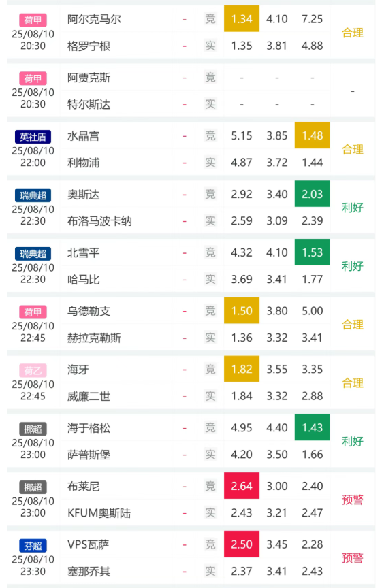Select the highlighted 1.34 odds for 阿尔克马尔
The width and height of the screenshot is (384, 588).
pyautogui.click(x=242, y=19)
